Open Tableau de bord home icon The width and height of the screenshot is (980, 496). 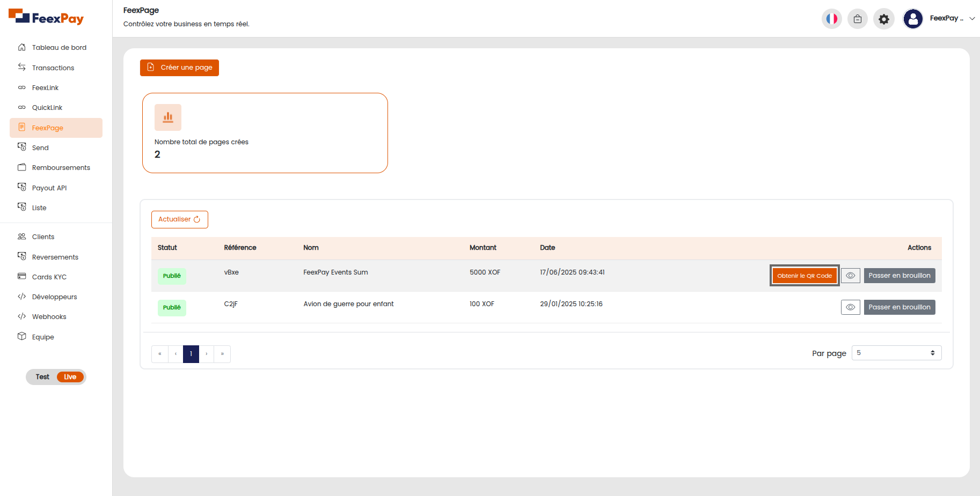[22, 47]
